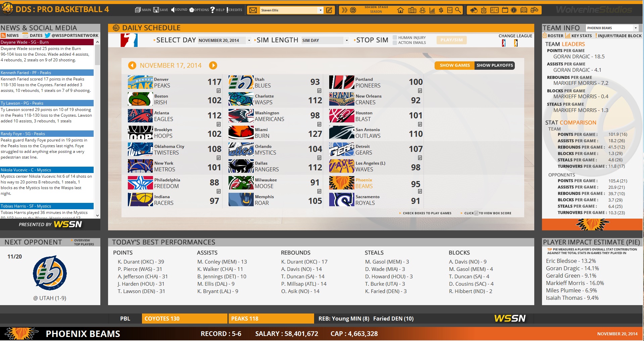
Task: Open the league standings podium icon
Action: pyautogui.click(x=412, y=10)
